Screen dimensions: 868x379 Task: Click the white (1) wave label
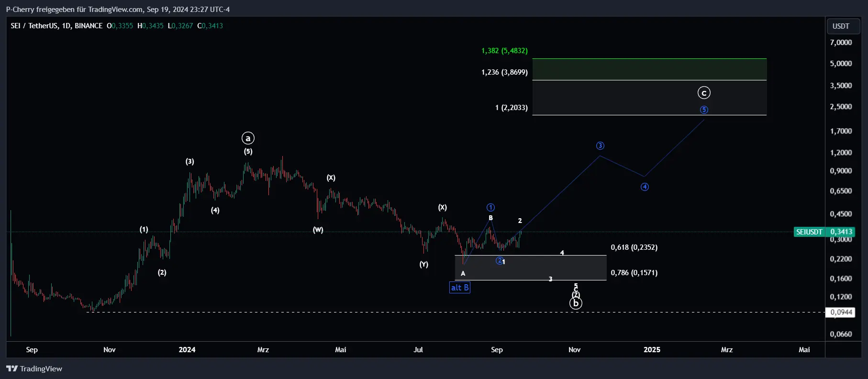(x=144, y=230)
